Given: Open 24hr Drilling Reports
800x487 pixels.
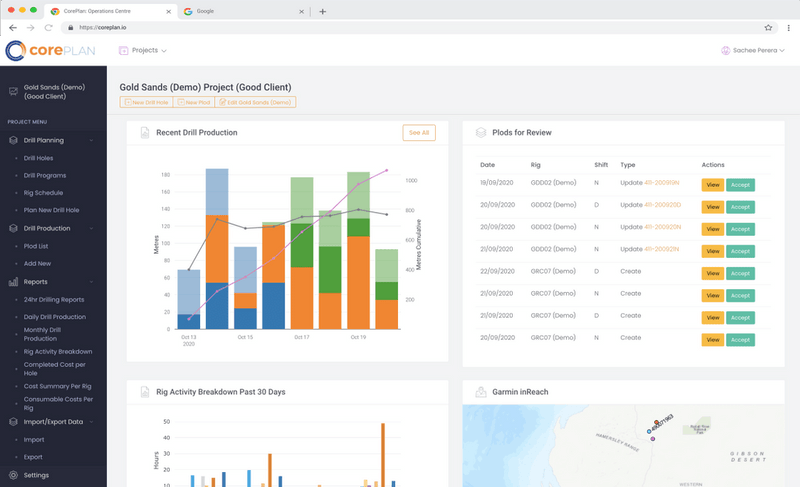Looking at the screenshot, I should click(x=54, y=300).
